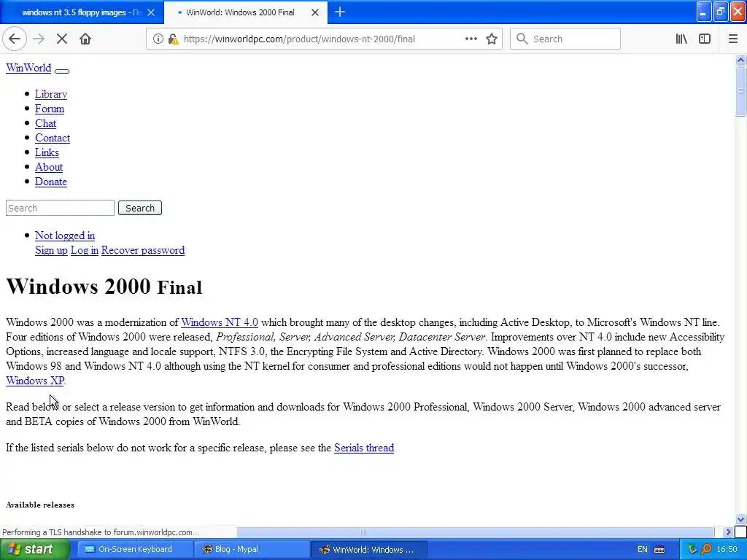Viewport: 747px width, 560px height.
Task: Click the orange magnifier tray icon
Action: pos(706,550)
